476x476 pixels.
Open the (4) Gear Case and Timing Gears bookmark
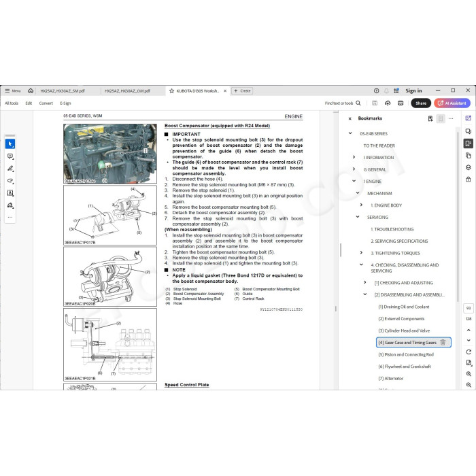click(x=407, y=343)
